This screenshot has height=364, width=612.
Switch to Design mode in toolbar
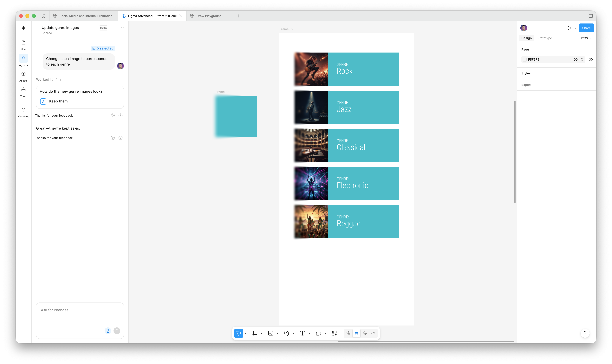(x=356, y=333)
